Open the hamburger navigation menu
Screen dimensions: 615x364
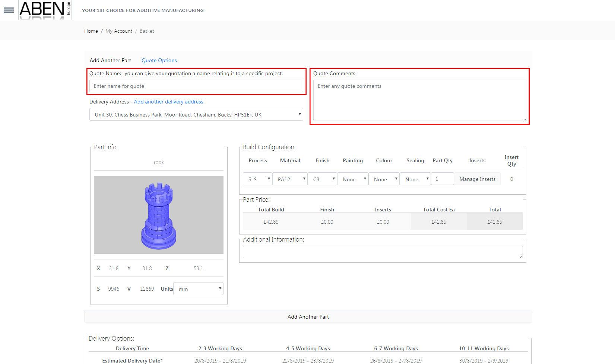(9, 10)
